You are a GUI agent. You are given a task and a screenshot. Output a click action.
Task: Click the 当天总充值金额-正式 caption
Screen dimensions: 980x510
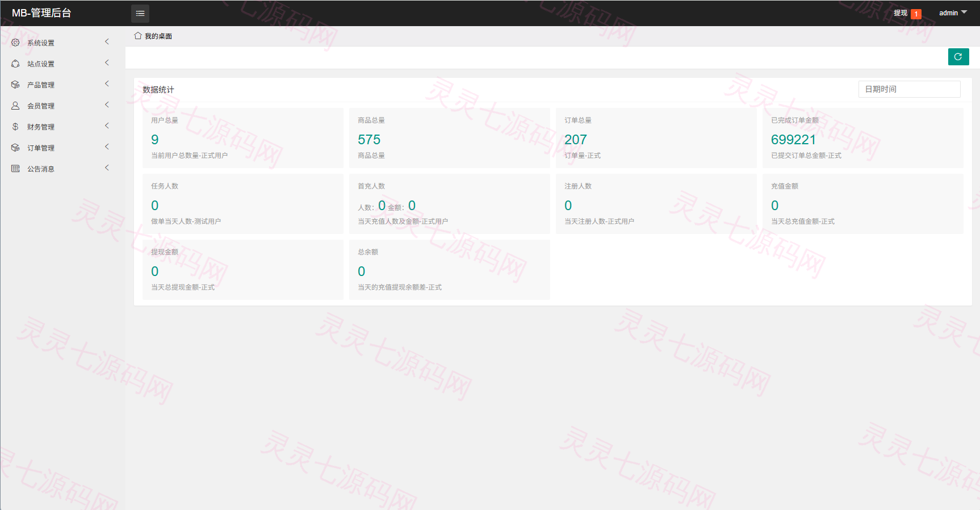click(803, 221)
